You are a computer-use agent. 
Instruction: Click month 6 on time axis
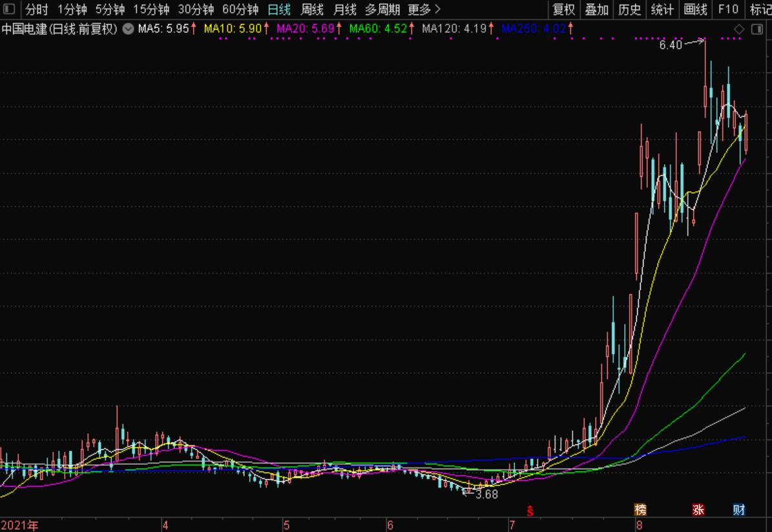point(390,526)
